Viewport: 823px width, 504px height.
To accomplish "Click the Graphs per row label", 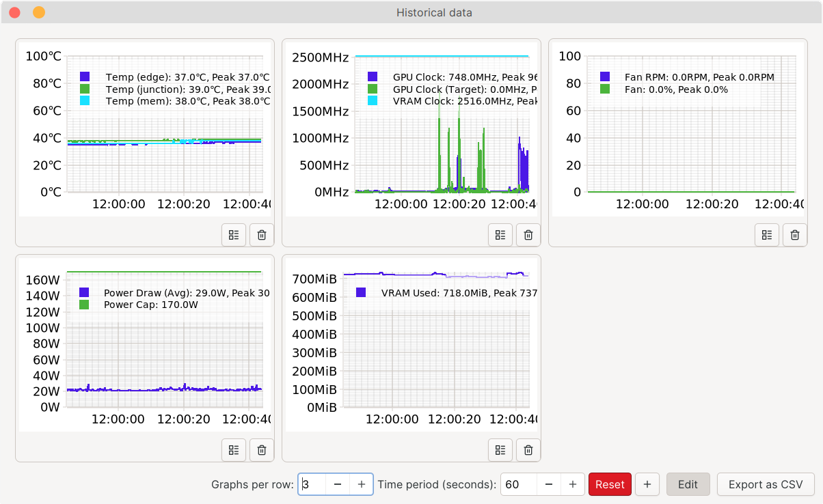I will (252, 484).
